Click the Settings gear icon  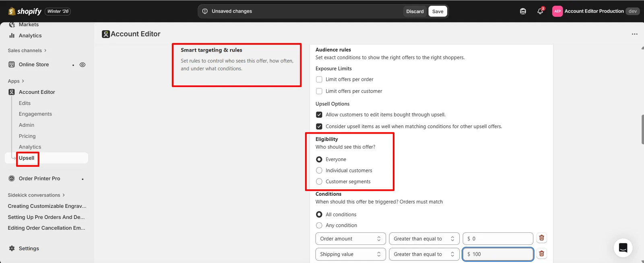coord(12,249)
